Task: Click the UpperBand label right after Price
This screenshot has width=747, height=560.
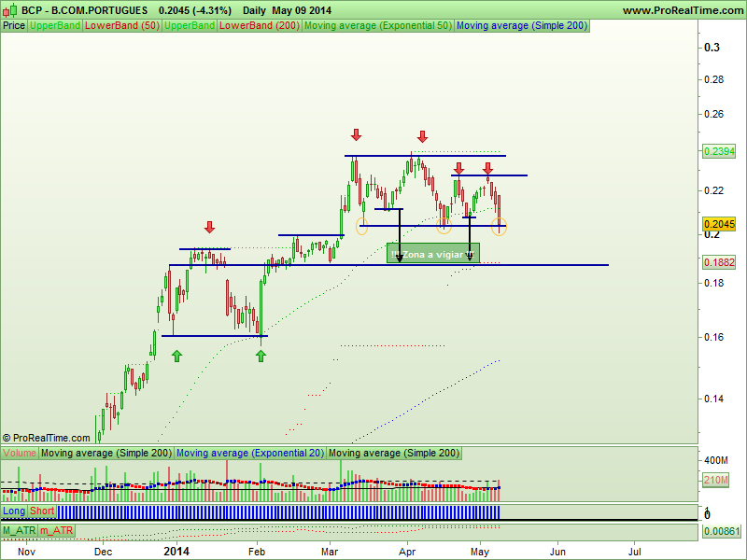Action: tap(55, 26)
